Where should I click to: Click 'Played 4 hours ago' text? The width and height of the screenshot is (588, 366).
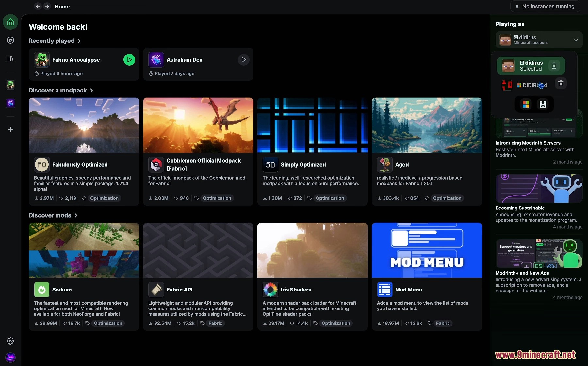point(61,74)
